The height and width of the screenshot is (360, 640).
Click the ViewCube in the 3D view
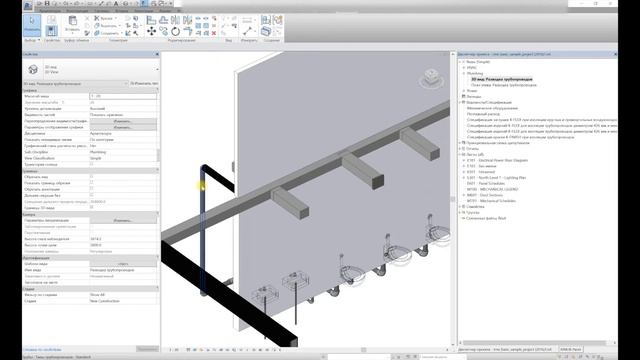(x=431, y=78)
